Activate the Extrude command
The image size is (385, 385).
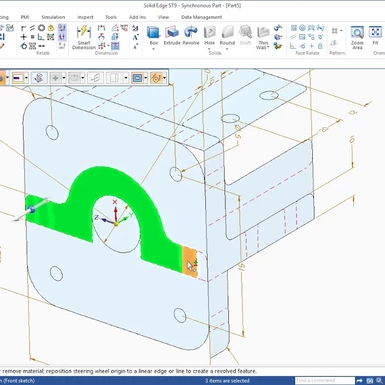(172, 35)
